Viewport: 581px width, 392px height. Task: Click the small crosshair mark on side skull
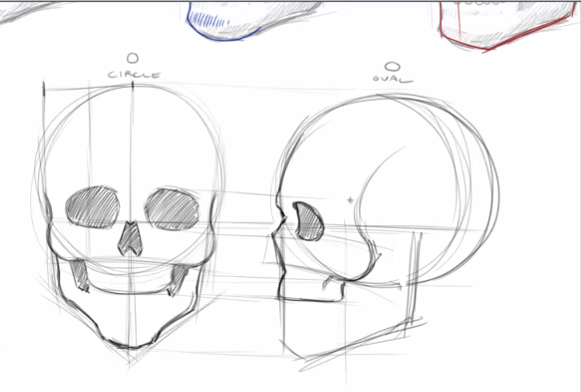pyautogui.click(x=350, y=200)
